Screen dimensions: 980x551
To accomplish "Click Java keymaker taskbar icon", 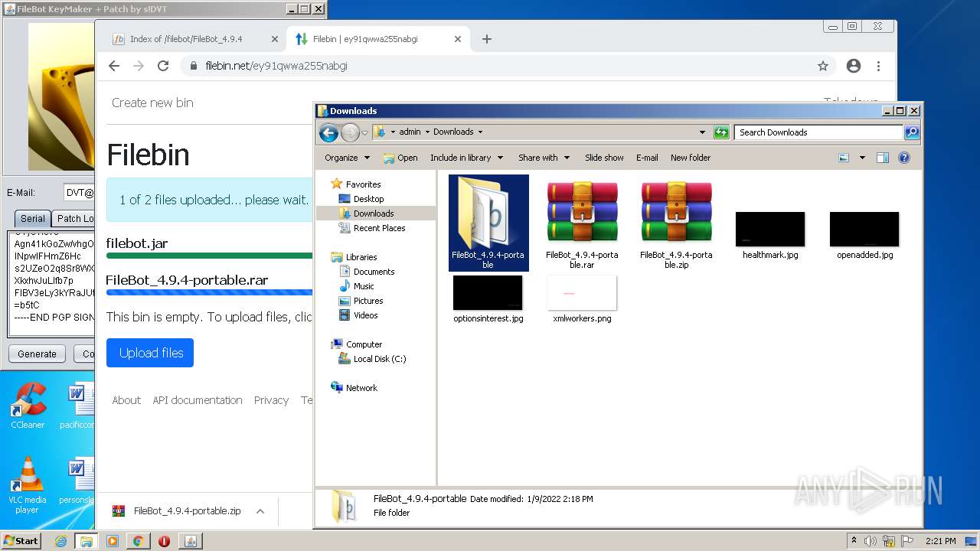I will pyautogui.click(x=190, y=541).
